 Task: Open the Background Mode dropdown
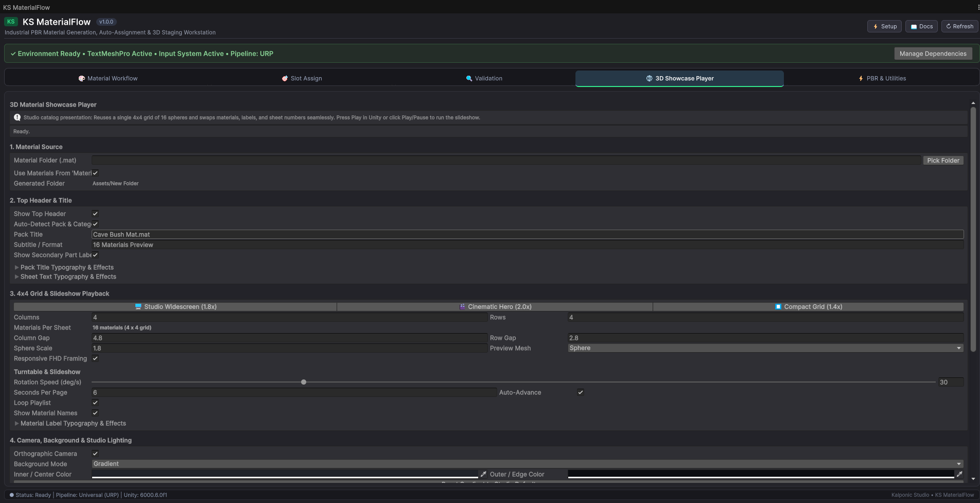tap(528, 464)
